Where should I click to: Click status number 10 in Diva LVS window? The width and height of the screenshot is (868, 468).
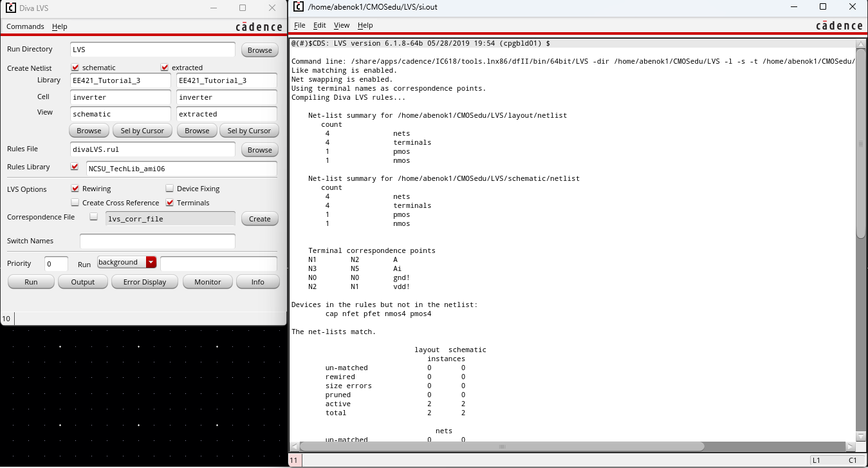point(6,319)
